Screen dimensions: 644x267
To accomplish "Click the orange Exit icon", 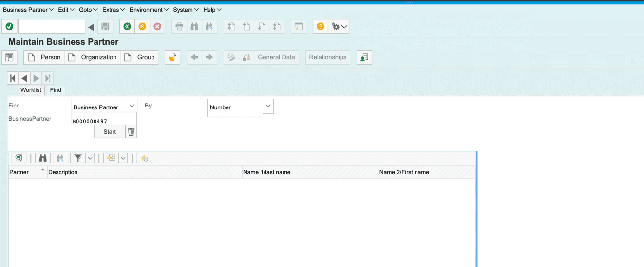I will coord(142,26).
